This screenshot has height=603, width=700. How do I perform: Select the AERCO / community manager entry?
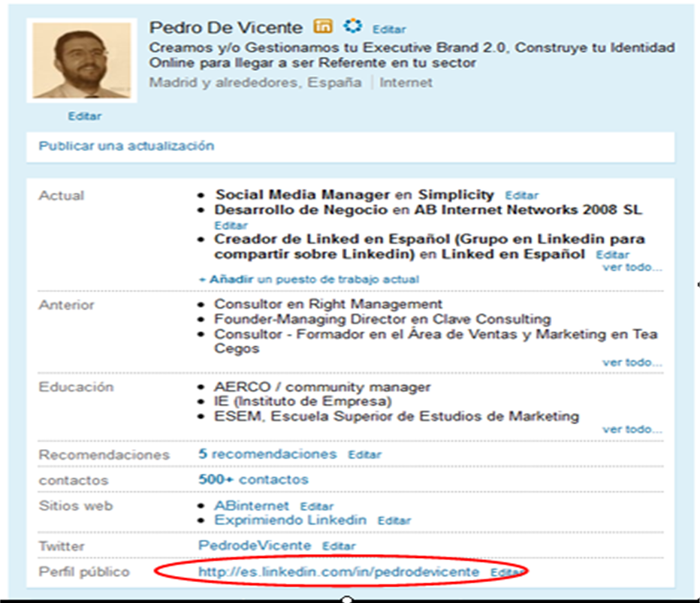(x=322, y=387)
